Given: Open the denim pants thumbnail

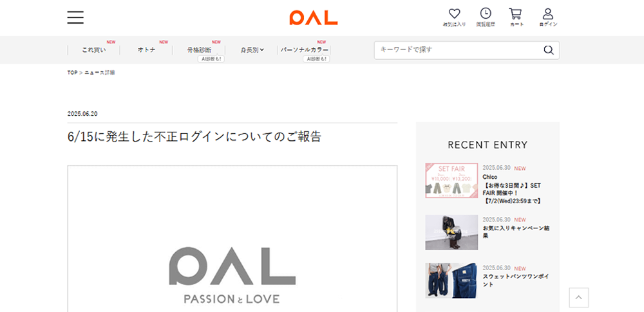Looking at the screenshot, I should 451,280.
